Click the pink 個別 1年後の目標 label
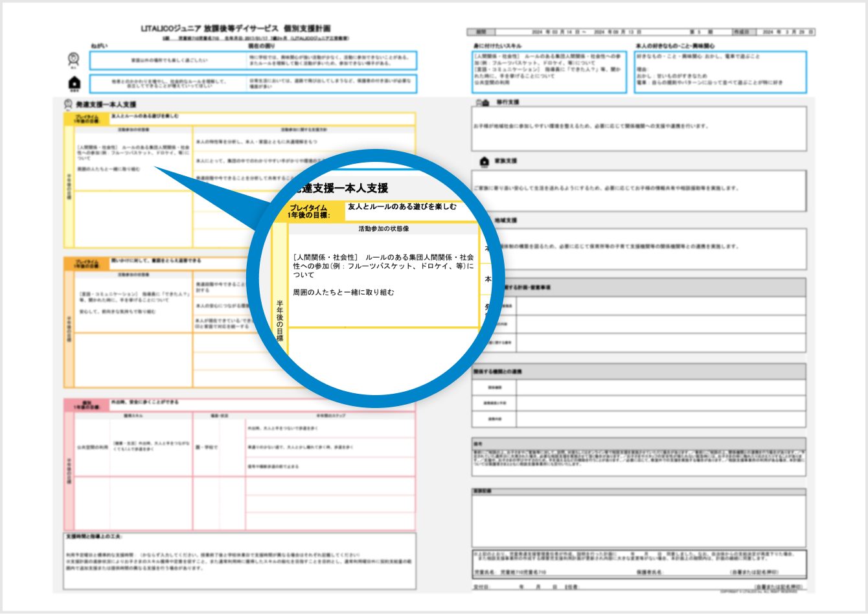The image size is (868, 614). (x=87, y=405)
